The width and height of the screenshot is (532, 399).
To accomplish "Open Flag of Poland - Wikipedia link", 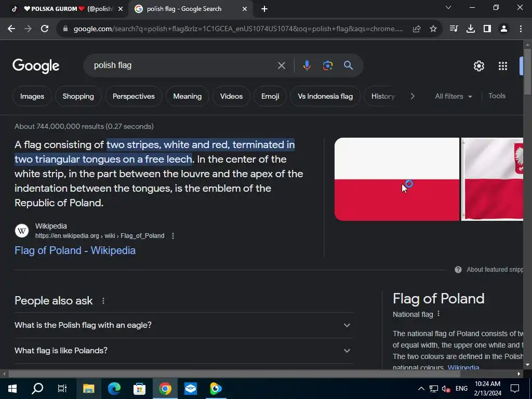I will pyautogui.click(x=75, y=250).
